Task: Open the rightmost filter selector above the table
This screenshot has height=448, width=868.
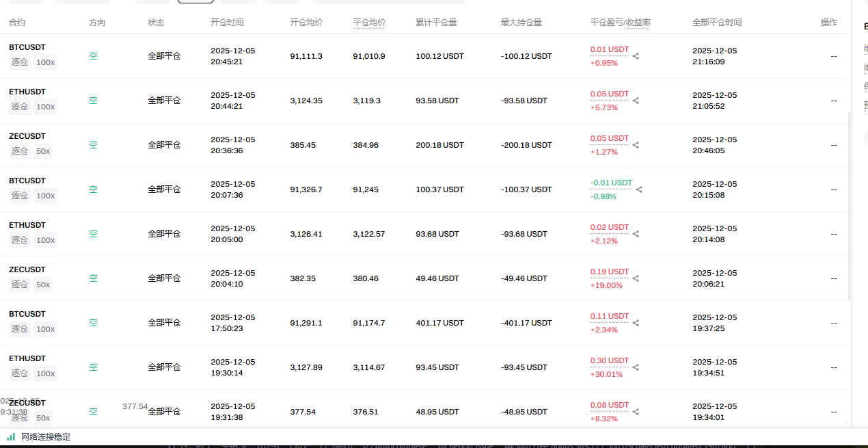Action: 390,2
